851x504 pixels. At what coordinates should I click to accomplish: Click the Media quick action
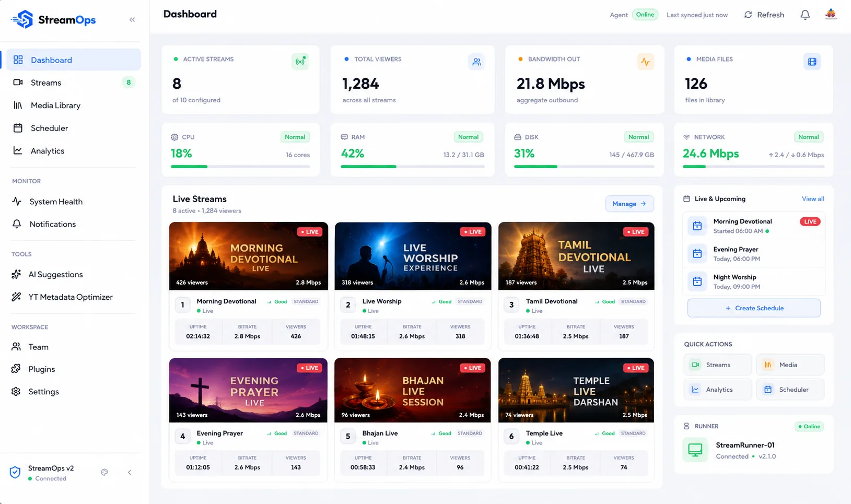[790, 365]
